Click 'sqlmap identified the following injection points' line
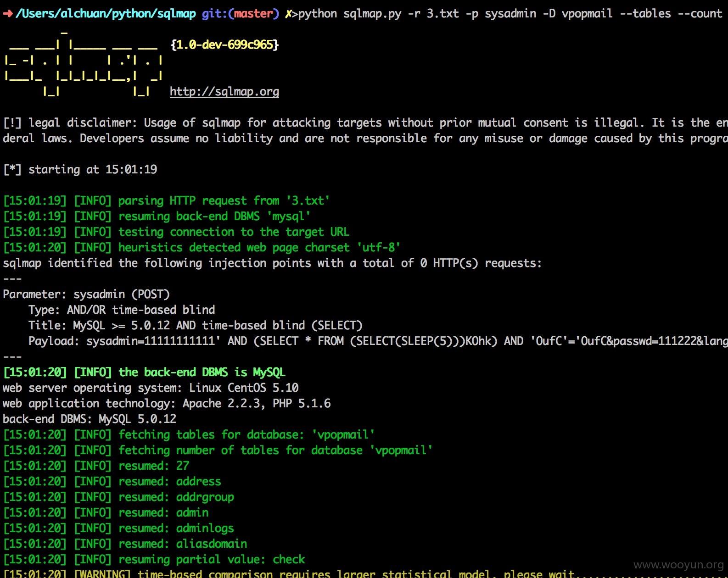Image resolution: width=728 pixels, height=578 pixels. pos(272,263)
